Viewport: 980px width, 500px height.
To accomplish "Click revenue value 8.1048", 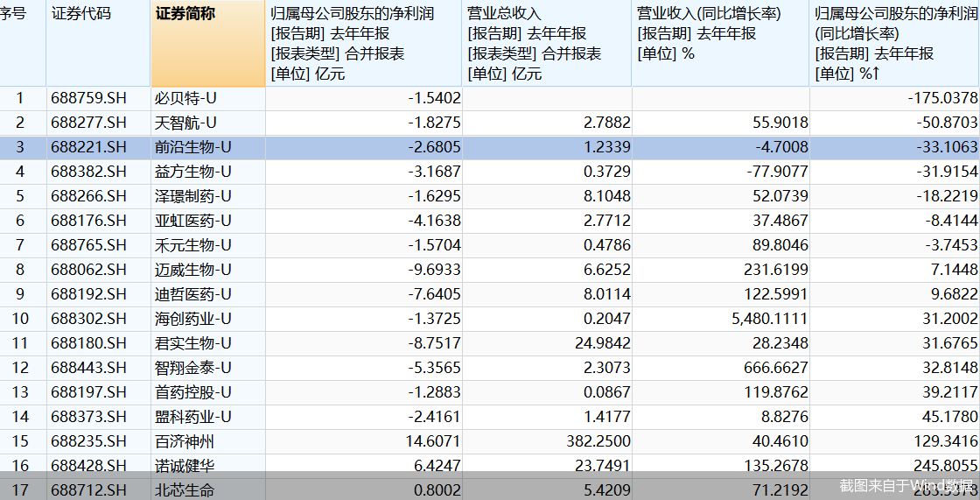I will (607, 196).
